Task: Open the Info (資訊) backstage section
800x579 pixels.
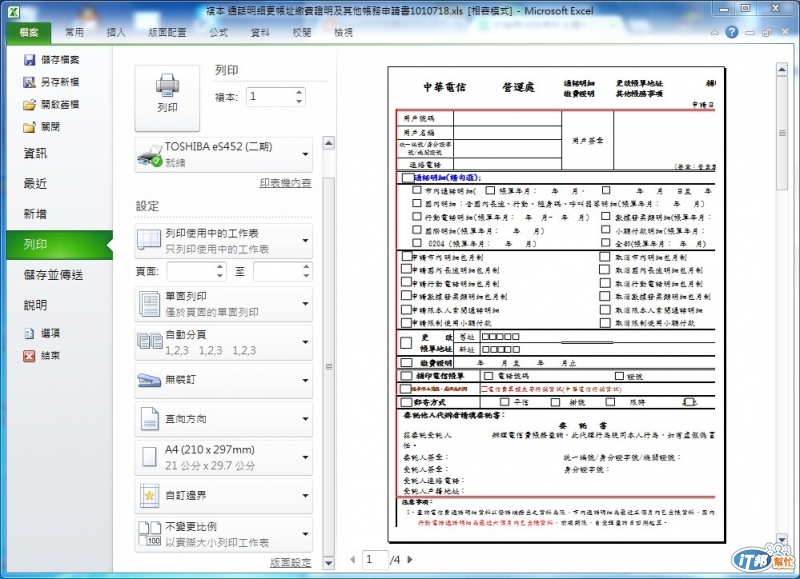Action: (59, 153)
